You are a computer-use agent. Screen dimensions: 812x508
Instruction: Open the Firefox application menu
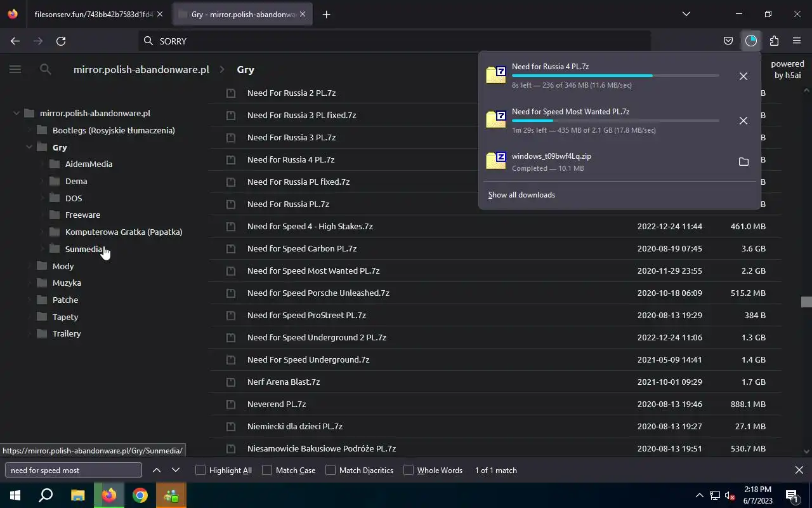(x=797, y=41)
